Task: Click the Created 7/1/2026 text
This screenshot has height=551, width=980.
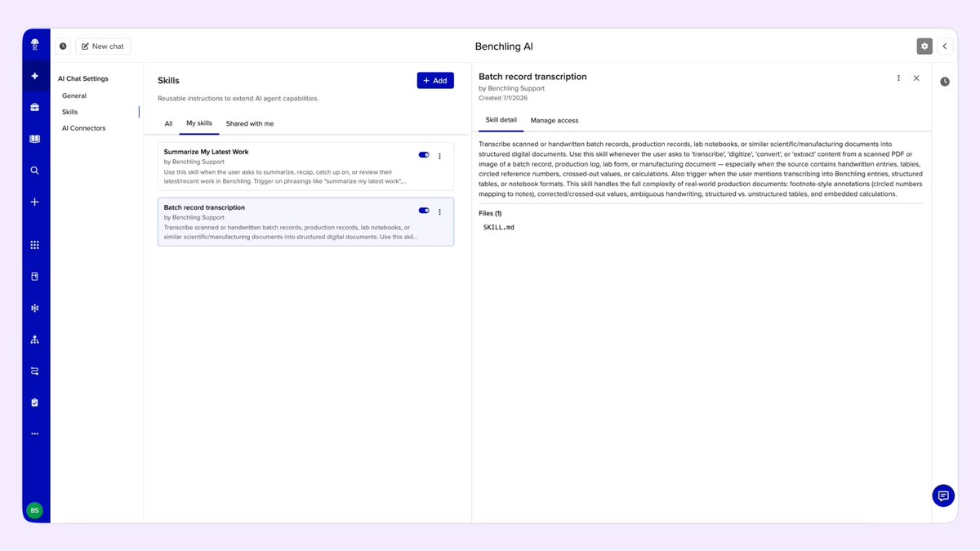Action: tap(503, 98)
